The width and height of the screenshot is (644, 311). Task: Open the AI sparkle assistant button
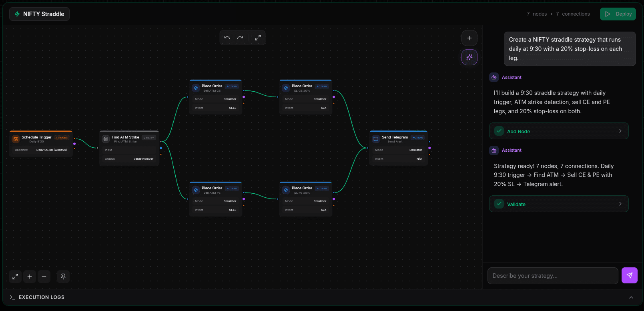[469, 57]
